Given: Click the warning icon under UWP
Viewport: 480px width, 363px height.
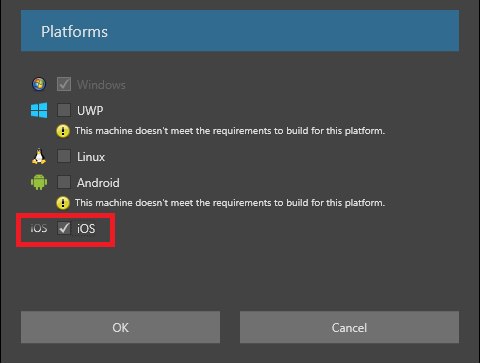Looking at the screenshot, I should [63, 131].
